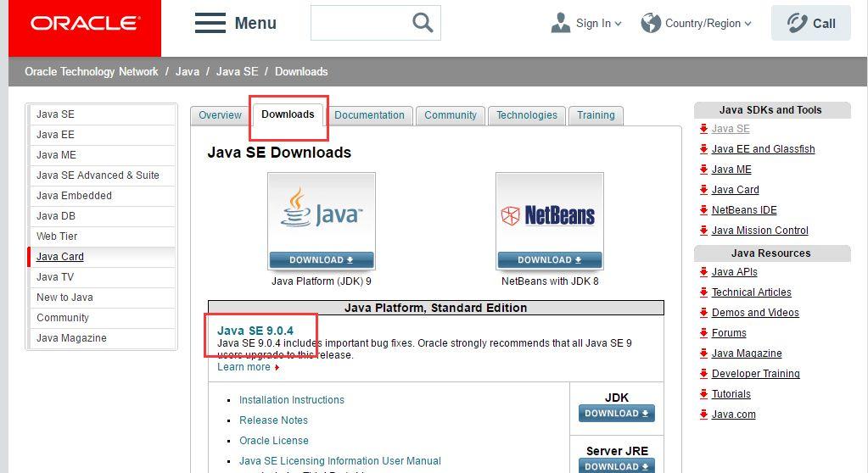868x473 pixels.
Task: Expand the Sign In dropdown
Action: point(618,24)
